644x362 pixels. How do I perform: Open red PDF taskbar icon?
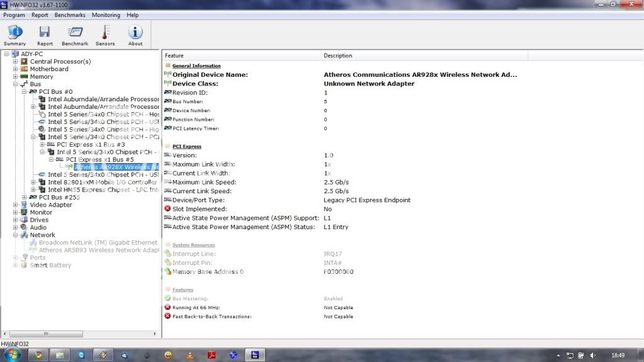click(212, 355)
